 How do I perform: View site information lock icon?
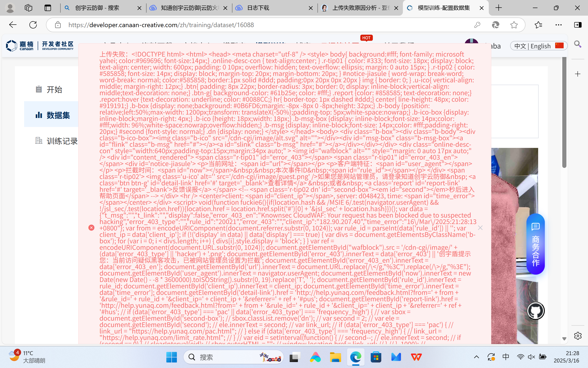58,25
